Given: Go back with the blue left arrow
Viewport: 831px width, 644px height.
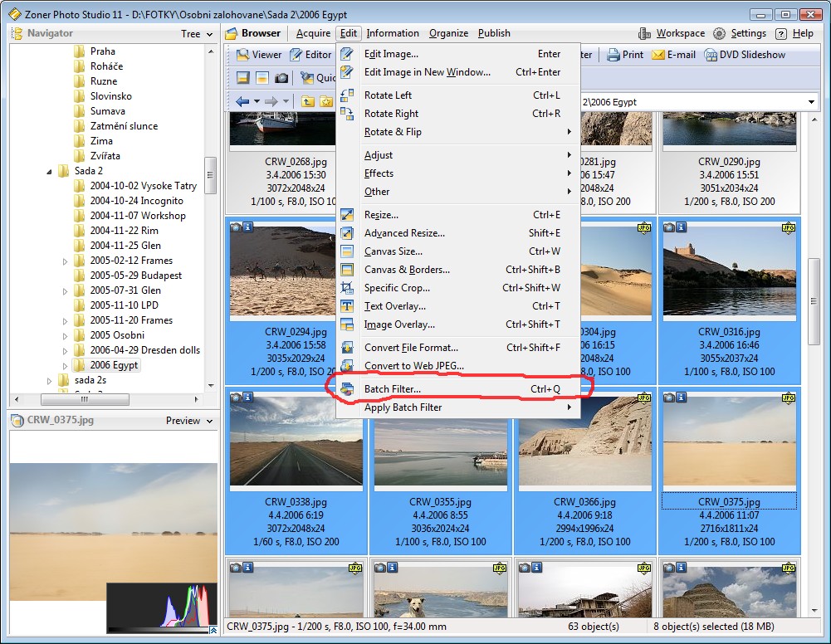Looking at the screenshot, I should 242,101.
